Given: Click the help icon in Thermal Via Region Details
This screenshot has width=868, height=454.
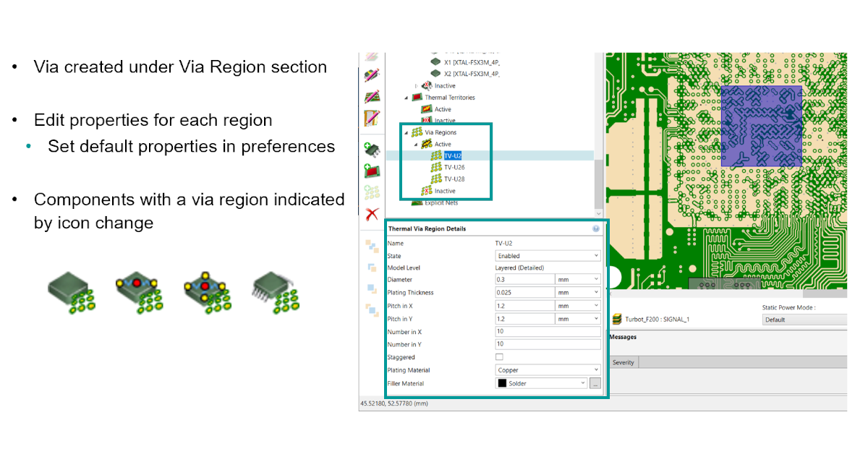Looking at the screenshot, I should pyautogui.click(x=596, y=228).
